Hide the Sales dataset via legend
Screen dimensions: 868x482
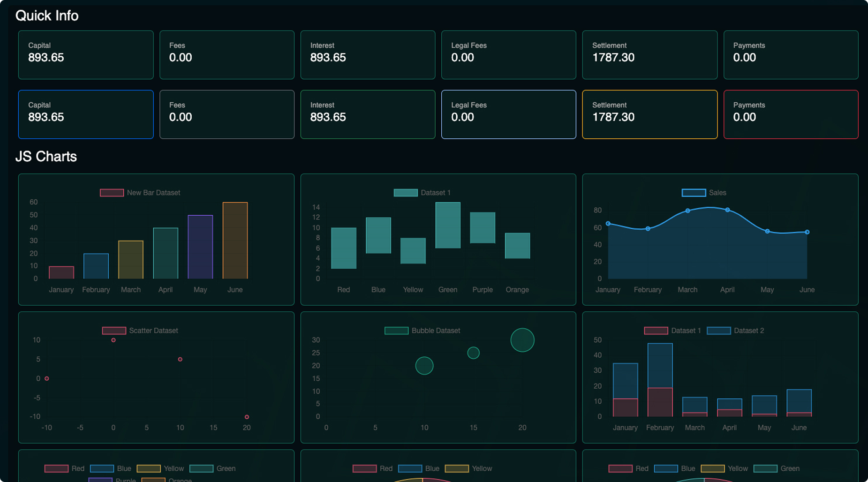pyautogui.click(x=704, y=193)
